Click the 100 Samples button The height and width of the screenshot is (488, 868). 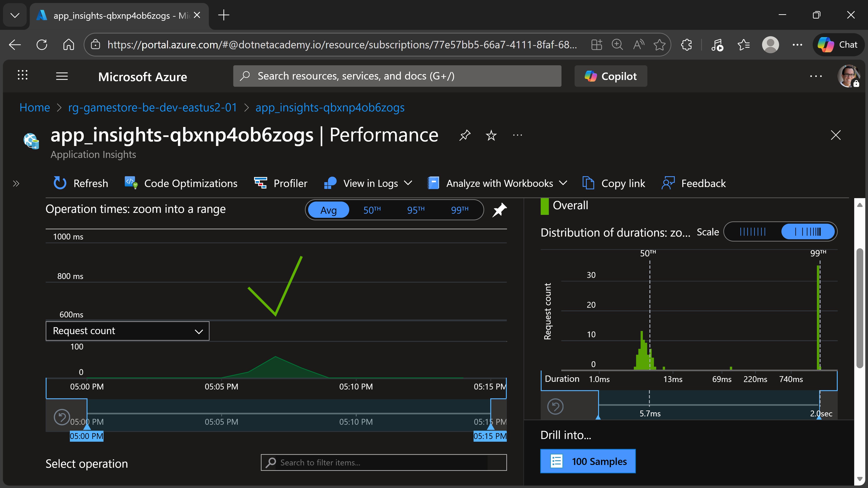(x=588, y=461)
